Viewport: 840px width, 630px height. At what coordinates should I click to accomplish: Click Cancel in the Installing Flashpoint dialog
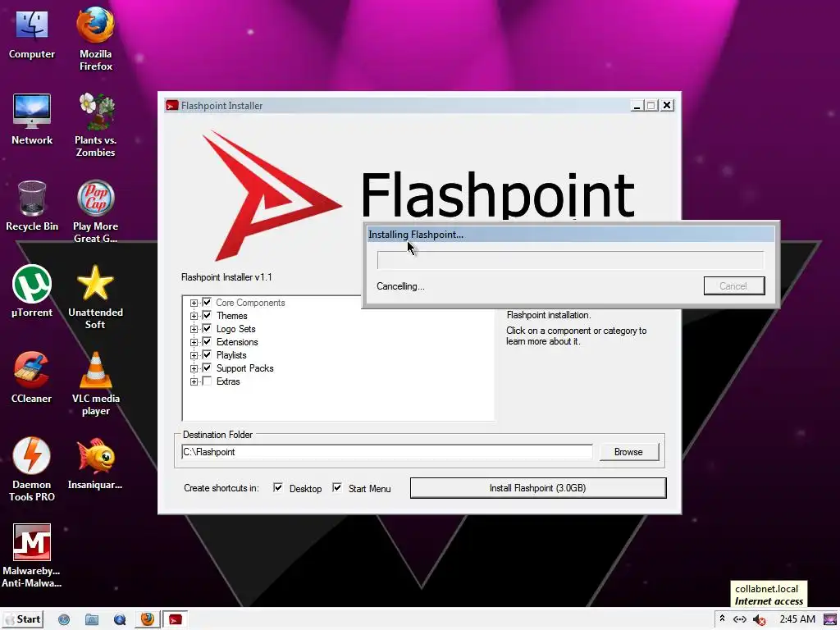[x=734, y=286]
